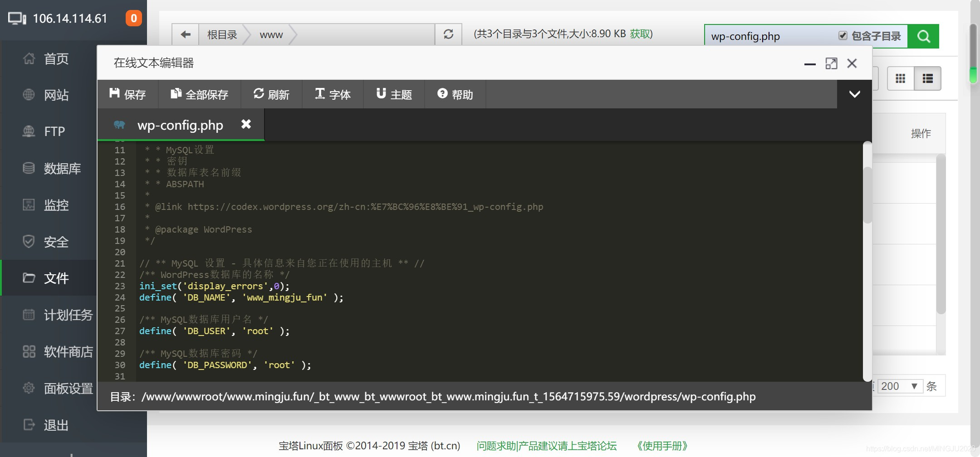Screen dimensions: 980x457
Task: Select the wp-config.php editor tab
Action: point(180,125)
